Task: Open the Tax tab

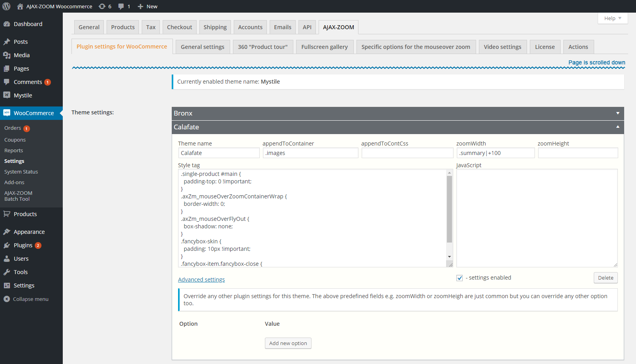Action: click(151, 27)
